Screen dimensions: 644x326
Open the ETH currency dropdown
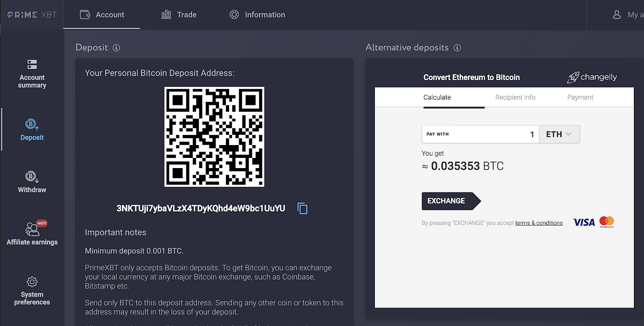559,134
